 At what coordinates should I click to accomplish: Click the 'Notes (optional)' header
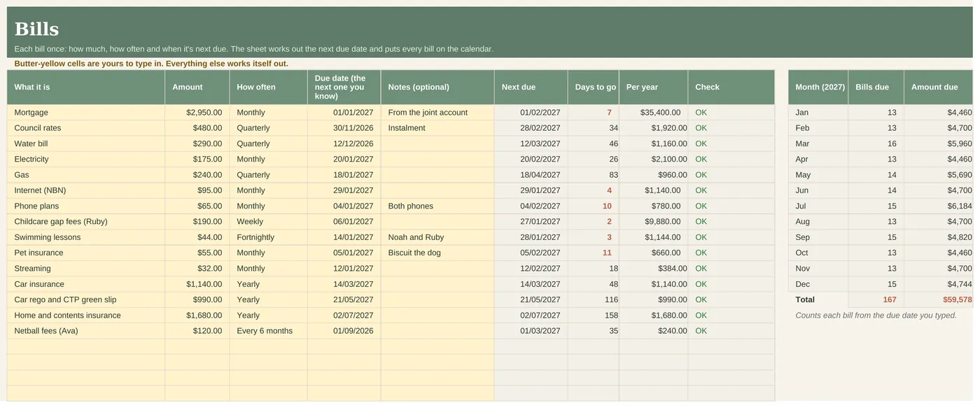[437, 87]
